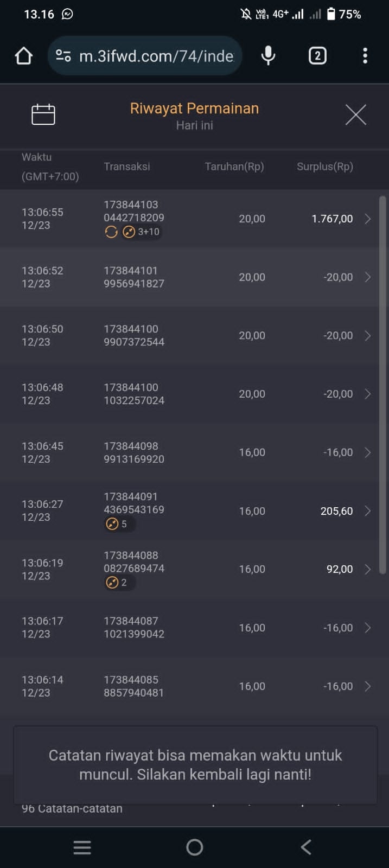Viewport: 389px width, 868px height.
Task: Tap the scatter icon labeled 5
Action: [x=112, y=524]
